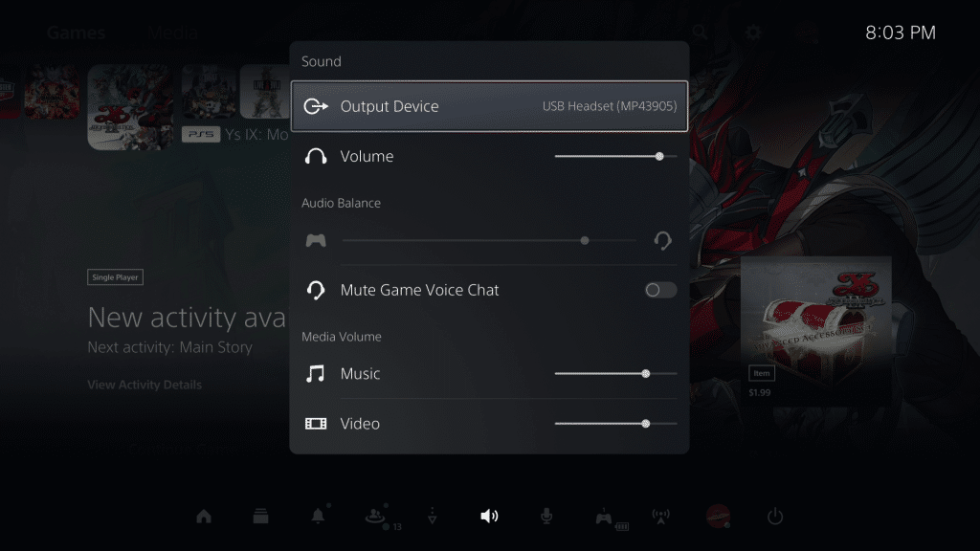Click the music note icon
Screen dimensions: 980x551
coord(316,374)
